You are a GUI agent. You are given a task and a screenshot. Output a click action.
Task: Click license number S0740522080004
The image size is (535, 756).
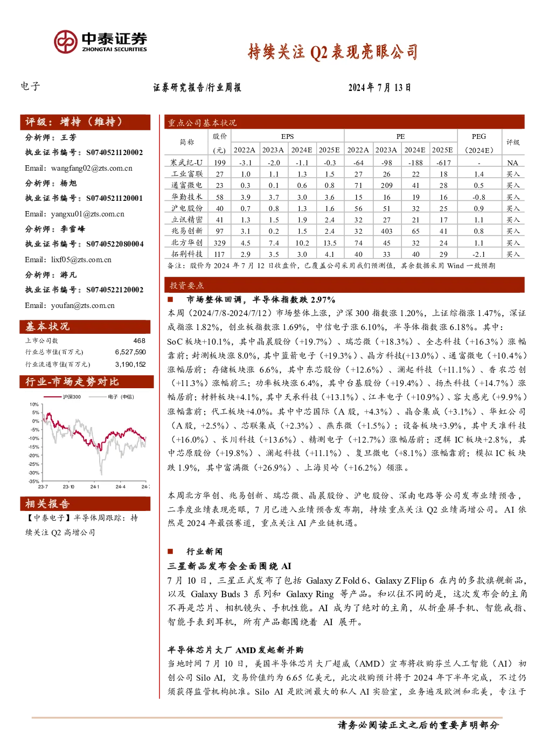click(x=115, y=244)
